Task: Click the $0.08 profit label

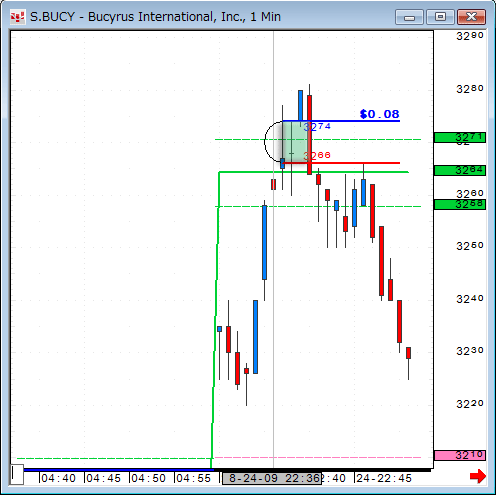Action: (379, 114)
